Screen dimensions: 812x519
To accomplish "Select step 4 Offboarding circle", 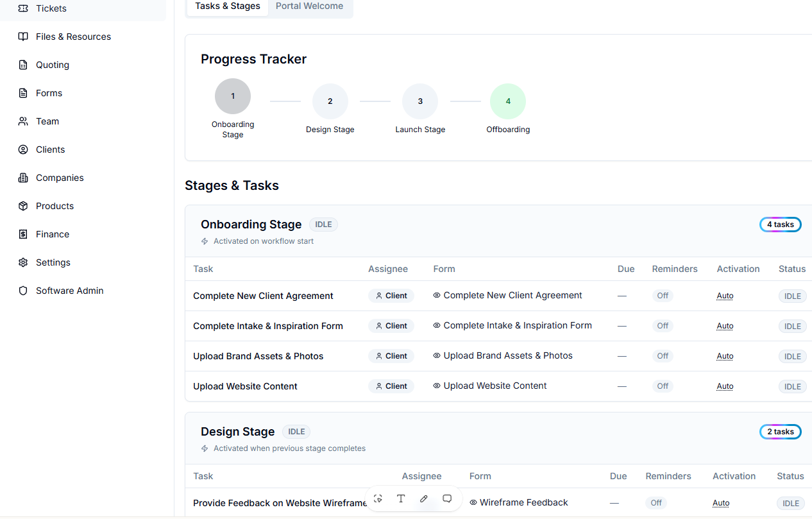I will point(508,101).
